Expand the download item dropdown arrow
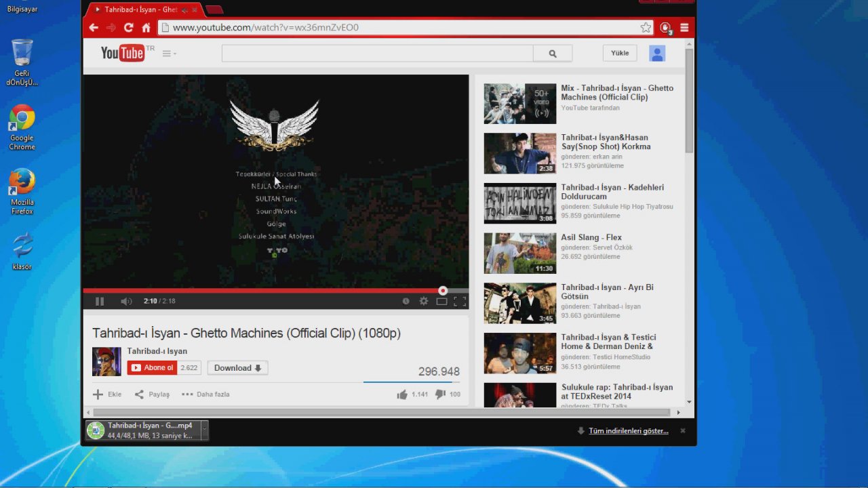Screen dimensions: 868x488 [x=204, y=430]
